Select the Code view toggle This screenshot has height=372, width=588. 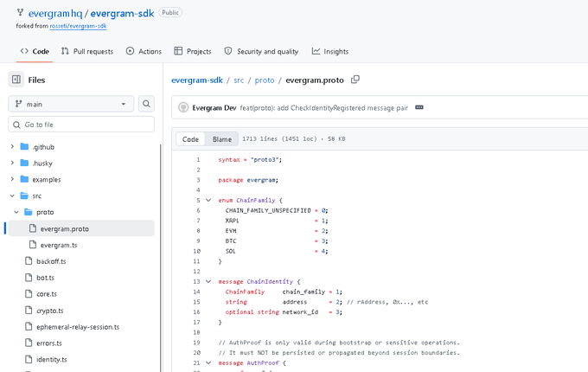coord(190,139)
